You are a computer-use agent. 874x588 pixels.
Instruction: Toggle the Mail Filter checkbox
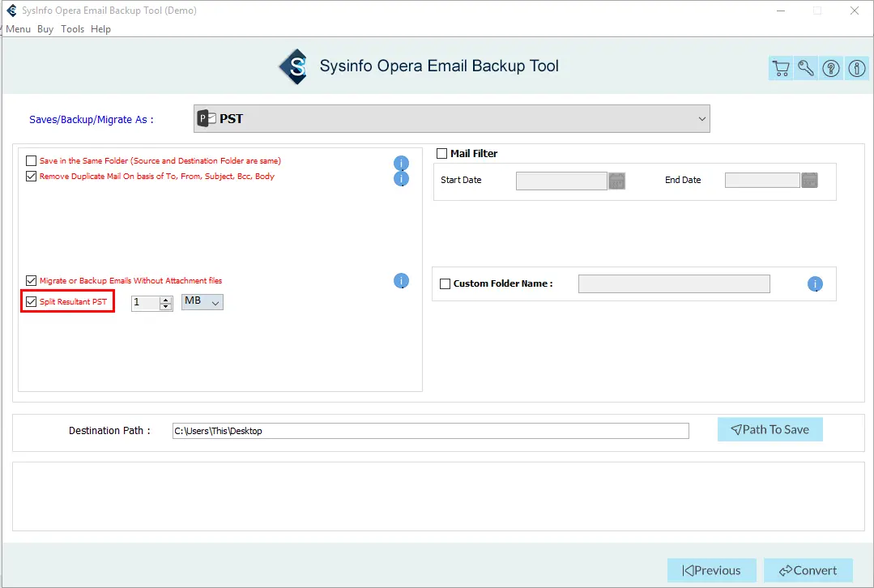click(x=442, y=154)
